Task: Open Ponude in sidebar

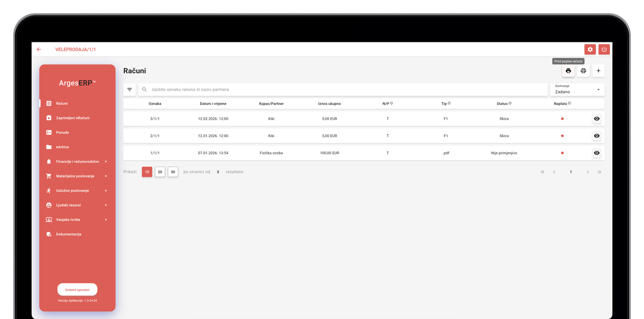Action: [x=62, y=133]
